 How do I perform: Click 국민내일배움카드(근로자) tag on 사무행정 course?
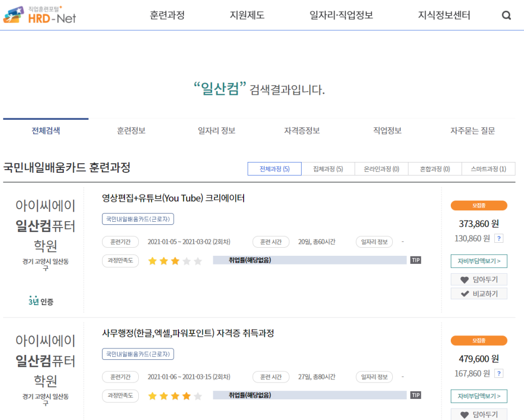tap(138, 354)
